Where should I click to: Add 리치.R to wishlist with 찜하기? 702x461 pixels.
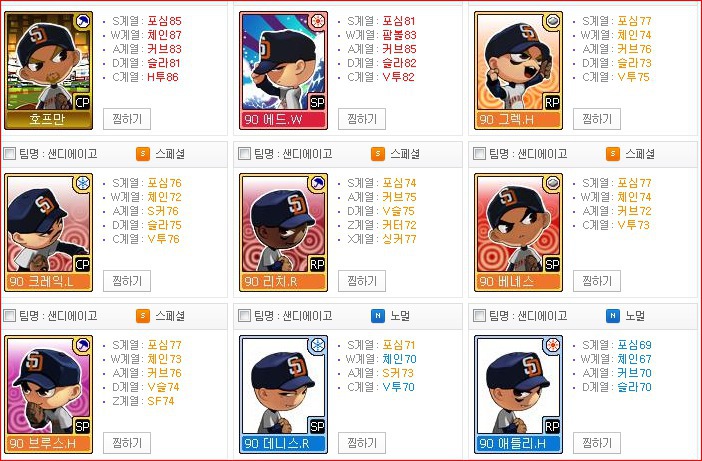tap(362, 281)
